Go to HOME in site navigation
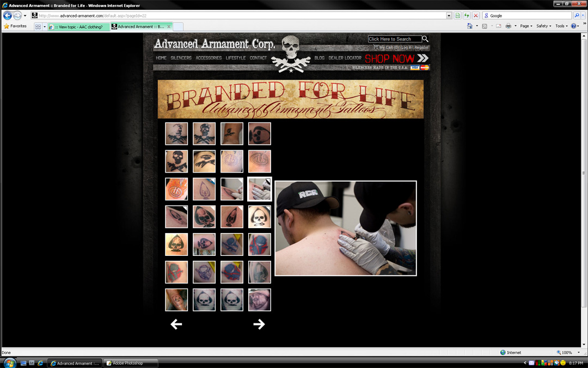 [161, 58]
